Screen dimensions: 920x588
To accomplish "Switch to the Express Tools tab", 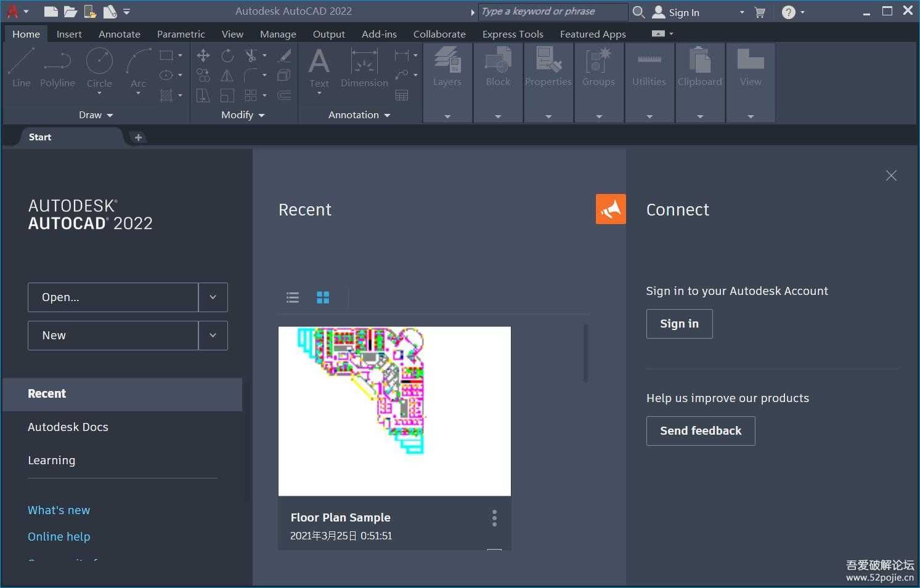I will [x=512, y=34].
